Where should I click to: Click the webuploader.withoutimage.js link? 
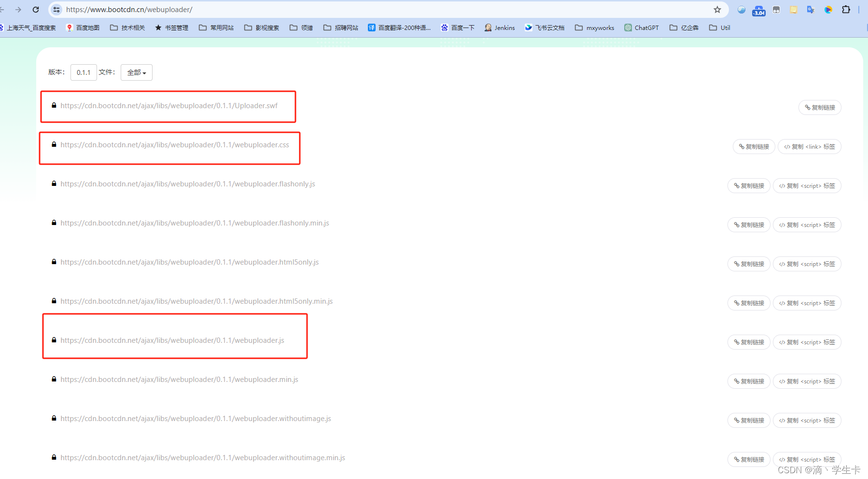coord(196,419)
